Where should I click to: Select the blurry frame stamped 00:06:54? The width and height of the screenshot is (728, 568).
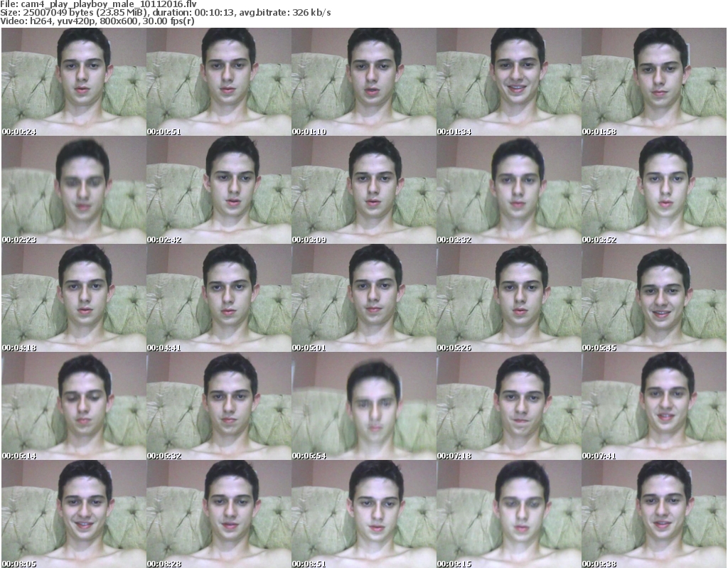(363, 406)
